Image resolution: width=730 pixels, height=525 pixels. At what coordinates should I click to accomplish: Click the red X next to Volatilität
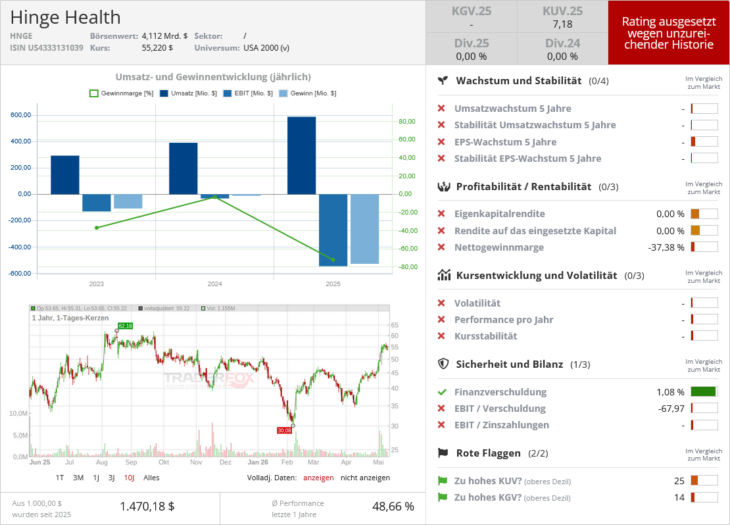(441, 303)
